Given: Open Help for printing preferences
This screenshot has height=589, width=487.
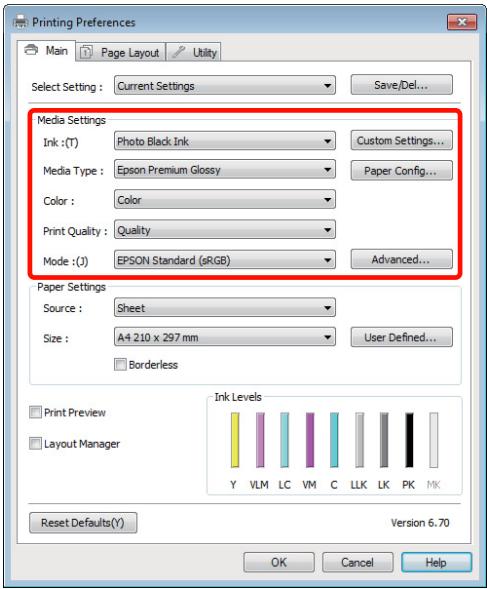Looking at the screenshot, I should pos(436,562).
